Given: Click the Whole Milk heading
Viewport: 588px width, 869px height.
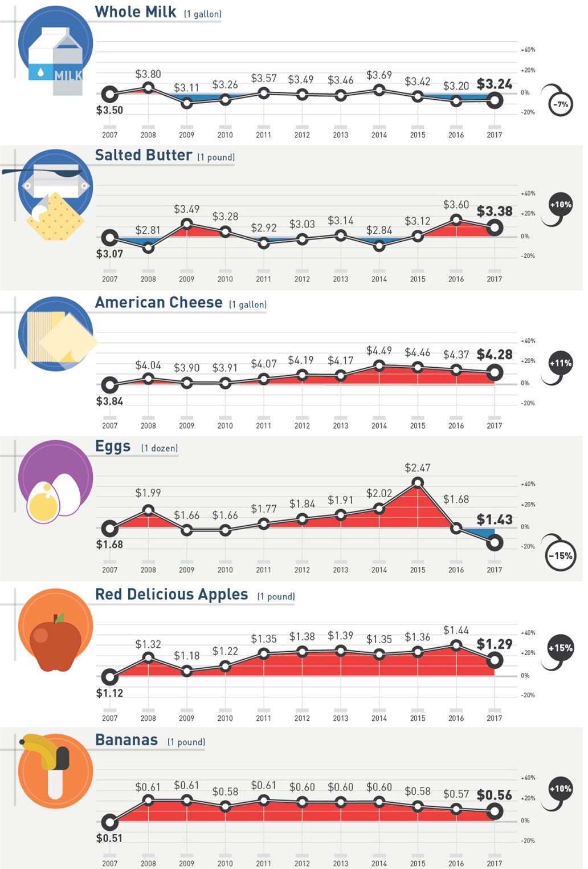Looking at the screenshot, I should pos(136,12).
